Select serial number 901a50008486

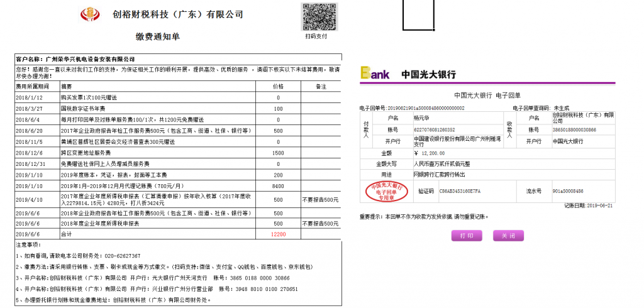pos(568,191)
